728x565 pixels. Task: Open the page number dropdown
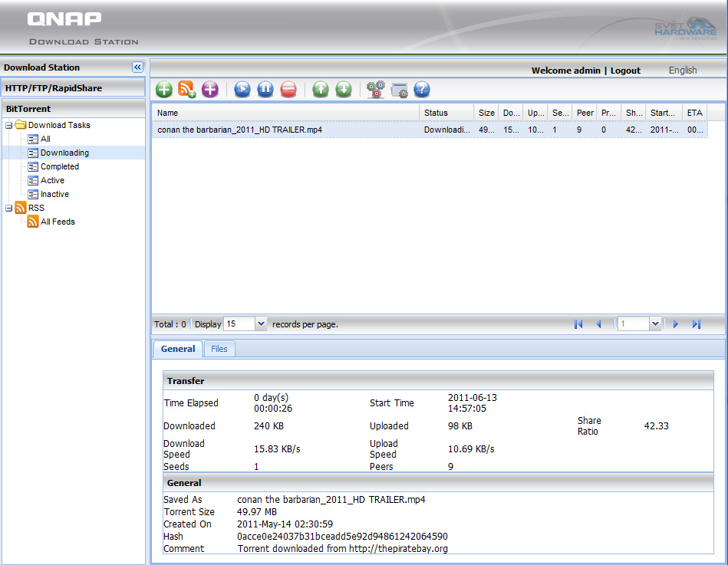click(654, 324)
